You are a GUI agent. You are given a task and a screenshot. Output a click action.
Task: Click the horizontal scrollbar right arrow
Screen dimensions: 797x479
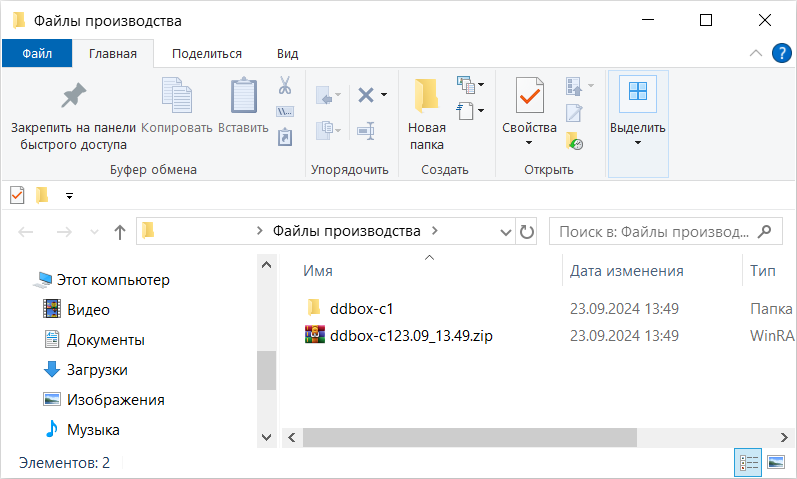[784, 437]
